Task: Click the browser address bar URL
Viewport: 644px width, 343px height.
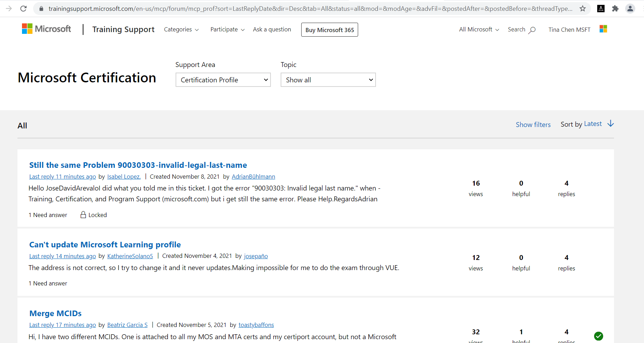Action: pos(310,8)
